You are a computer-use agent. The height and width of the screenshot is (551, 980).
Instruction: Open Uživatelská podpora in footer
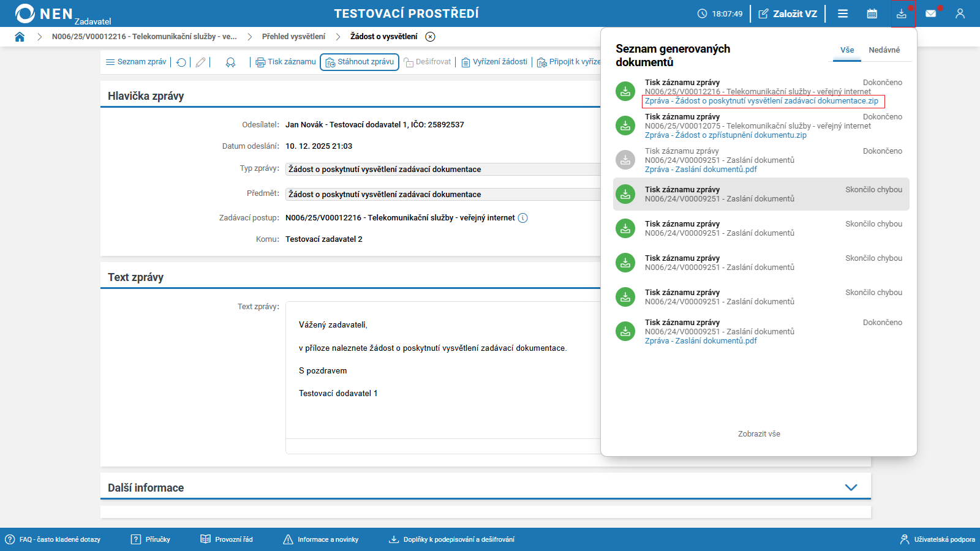click(x=938, y=539)
